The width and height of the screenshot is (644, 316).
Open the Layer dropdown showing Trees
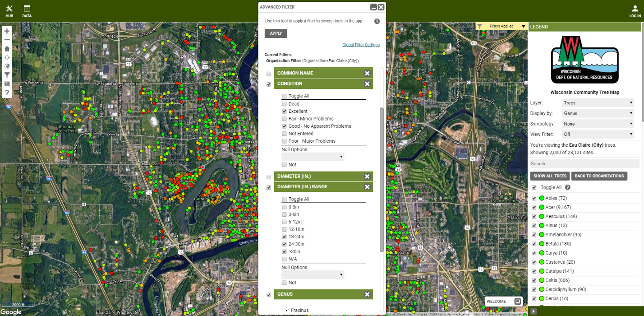click(598, 102)
